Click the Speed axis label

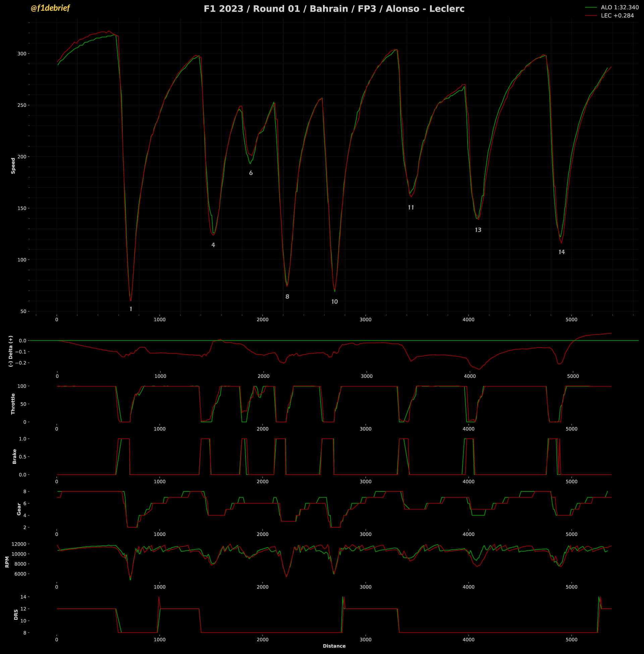pyautogui.click(x=13, y=166)
